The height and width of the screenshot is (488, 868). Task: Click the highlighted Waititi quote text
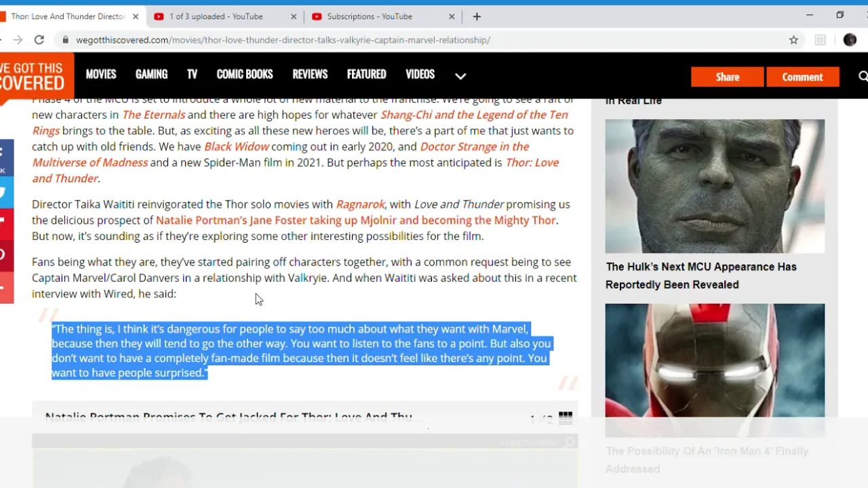click(301, 350)
